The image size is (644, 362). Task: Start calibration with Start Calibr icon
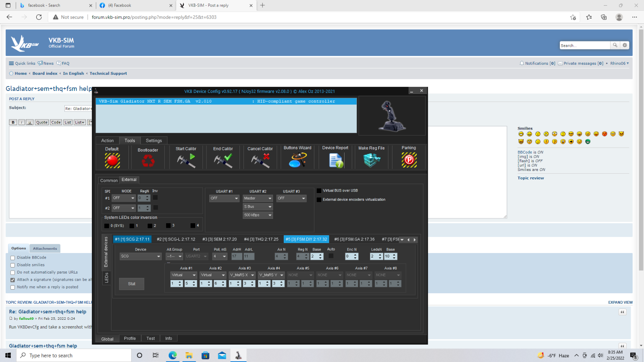point(186,160)
